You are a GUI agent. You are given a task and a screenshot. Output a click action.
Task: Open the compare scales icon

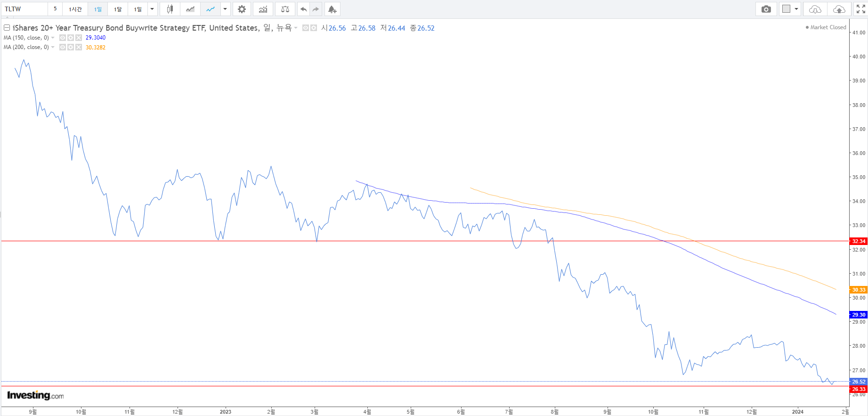[x=285, y=9]
